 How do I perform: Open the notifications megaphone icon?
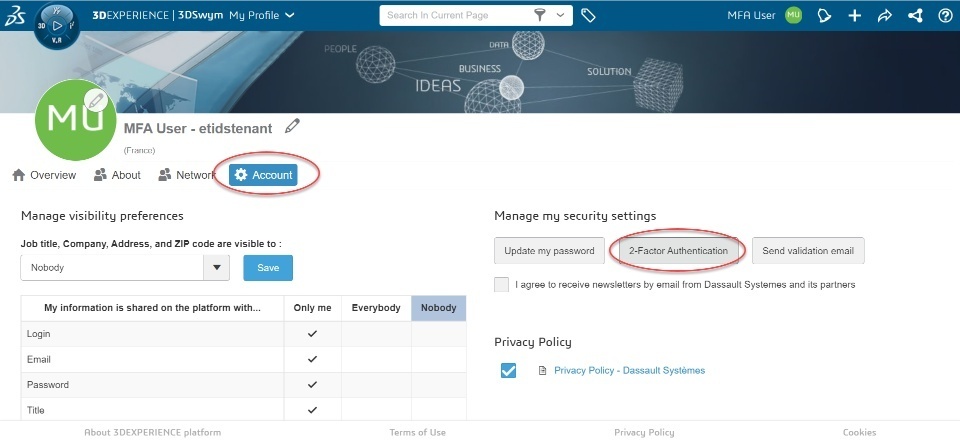[x=825, y=16]
